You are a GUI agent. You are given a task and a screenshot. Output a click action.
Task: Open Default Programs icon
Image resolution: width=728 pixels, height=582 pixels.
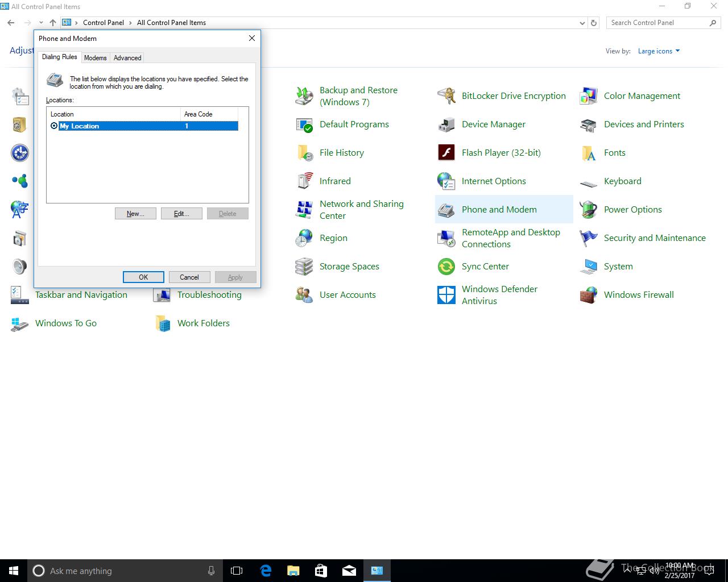point(304,124)
